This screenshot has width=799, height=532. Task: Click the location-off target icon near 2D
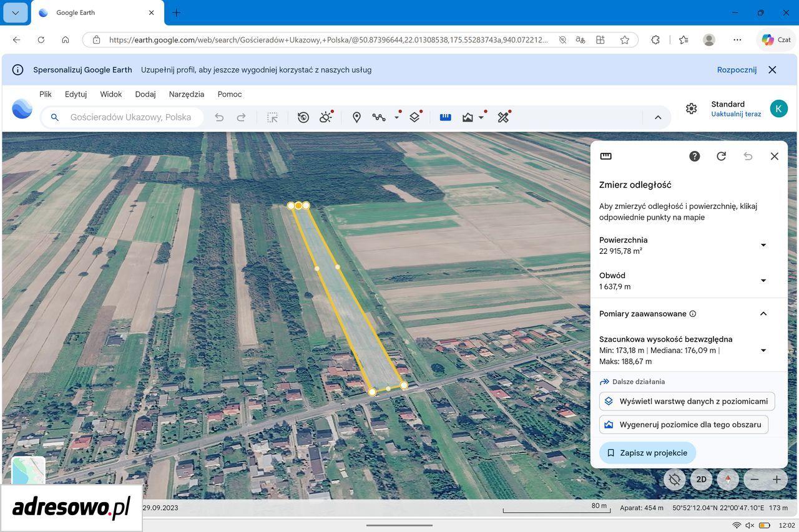coord(674,480)
